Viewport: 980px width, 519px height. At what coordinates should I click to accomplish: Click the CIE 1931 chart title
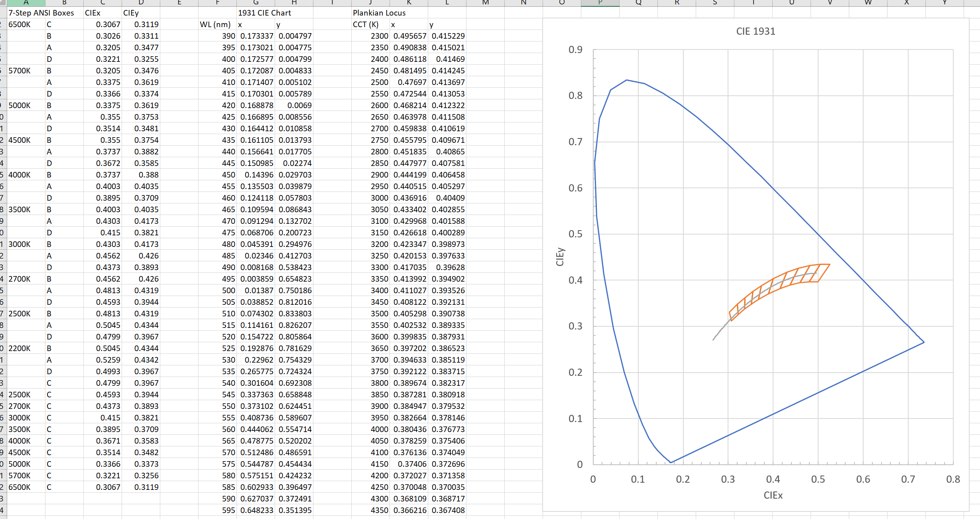coord(756,31)
